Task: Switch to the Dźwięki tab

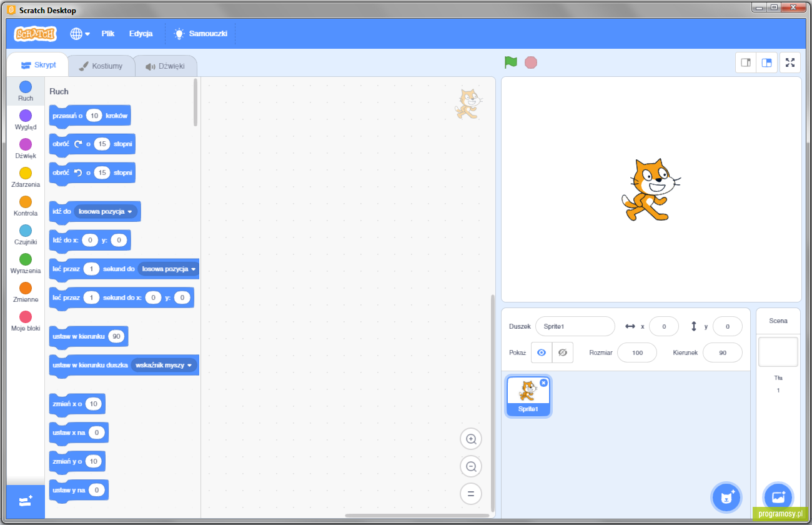Action: (166, 66)
